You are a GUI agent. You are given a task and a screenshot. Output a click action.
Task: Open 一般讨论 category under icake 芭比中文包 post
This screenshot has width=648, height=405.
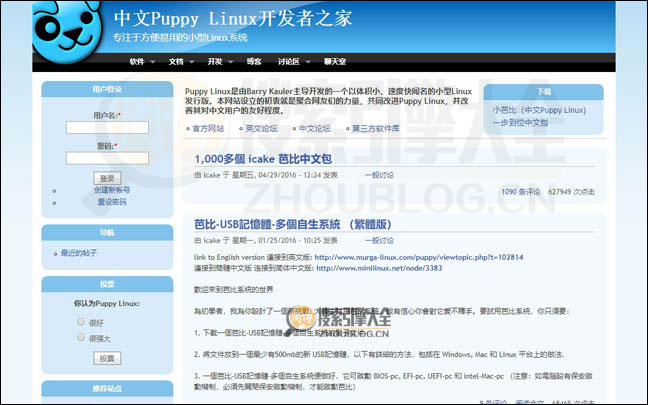379,175
